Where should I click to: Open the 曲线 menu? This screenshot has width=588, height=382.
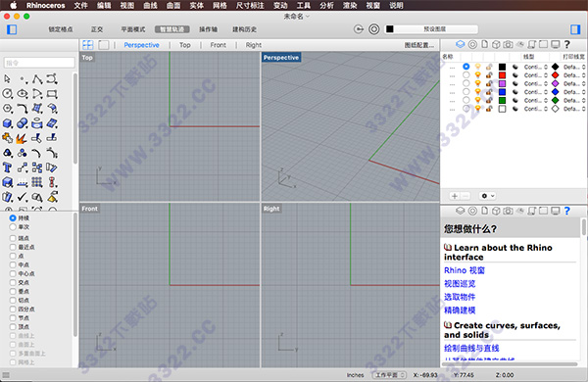point(150,5)
